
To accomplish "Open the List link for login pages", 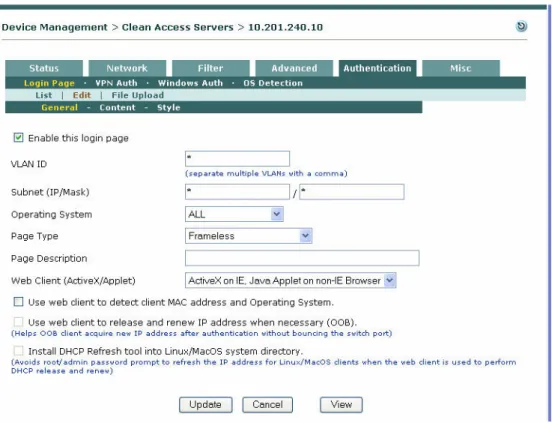I will [x=44, y=95].
